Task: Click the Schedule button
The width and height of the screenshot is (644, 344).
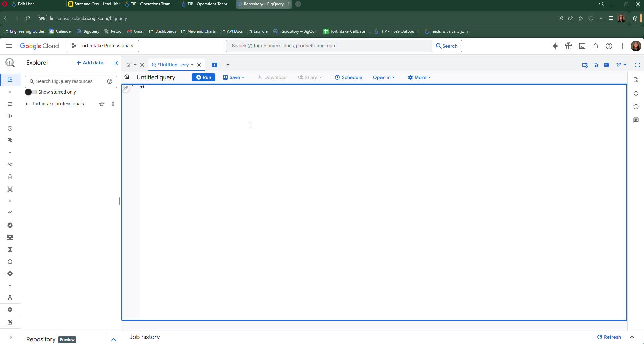Action: point(349,77)
